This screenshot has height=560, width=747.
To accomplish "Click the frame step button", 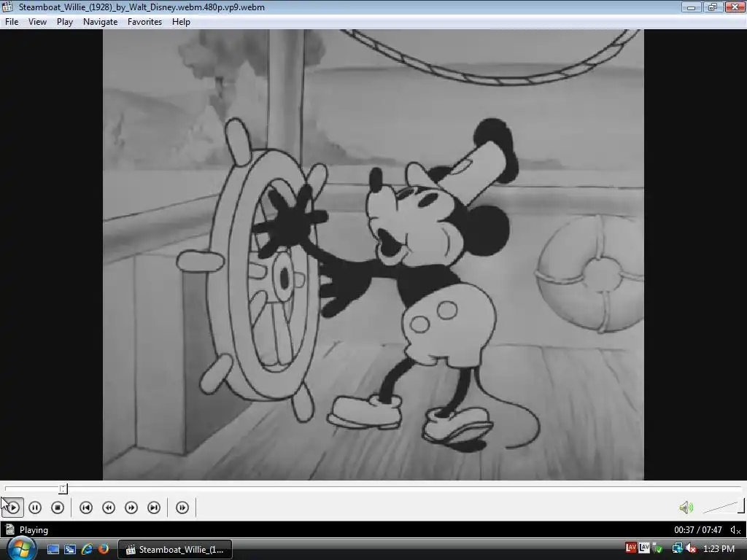I will coord(182,507).
